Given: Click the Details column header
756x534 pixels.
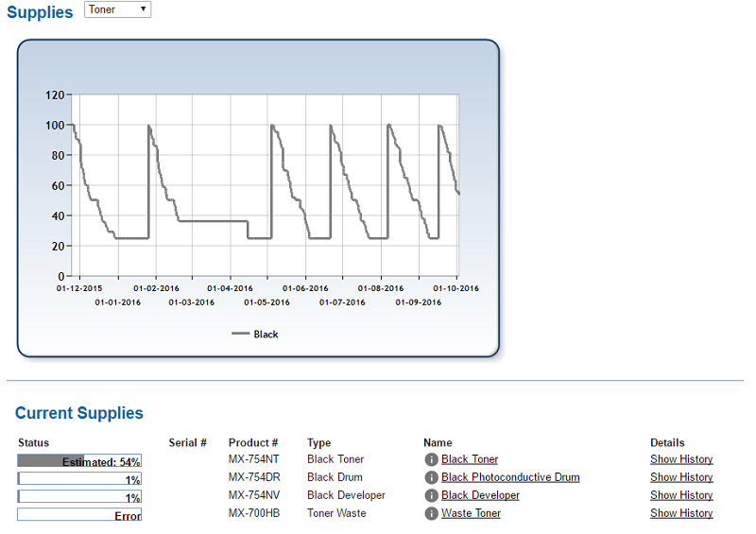Looking at the screenshot, I should point(667,443).
